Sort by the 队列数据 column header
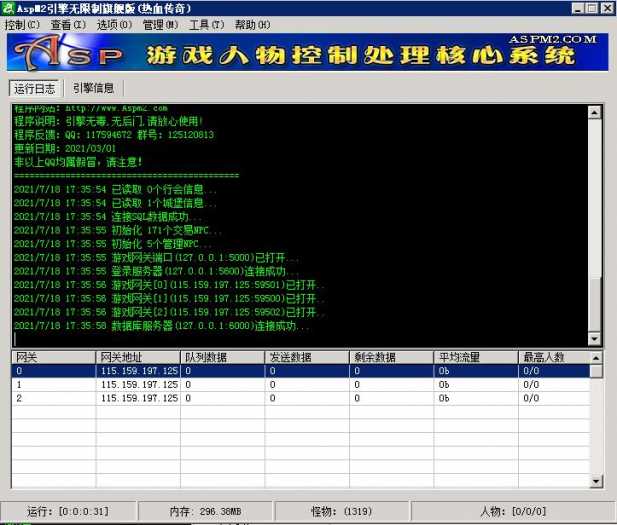 tap(223, 357)
